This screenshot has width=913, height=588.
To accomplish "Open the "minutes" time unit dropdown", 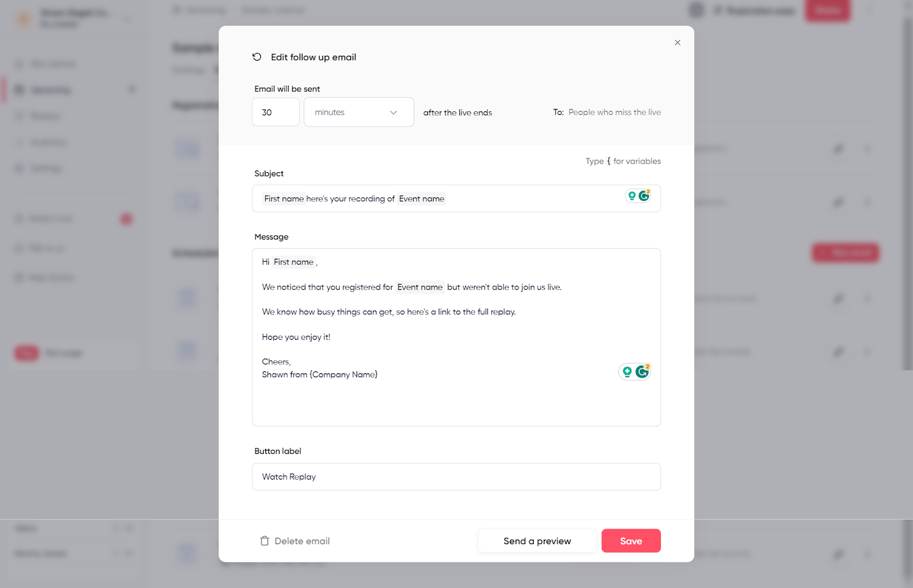I will [x=358, y=112].
